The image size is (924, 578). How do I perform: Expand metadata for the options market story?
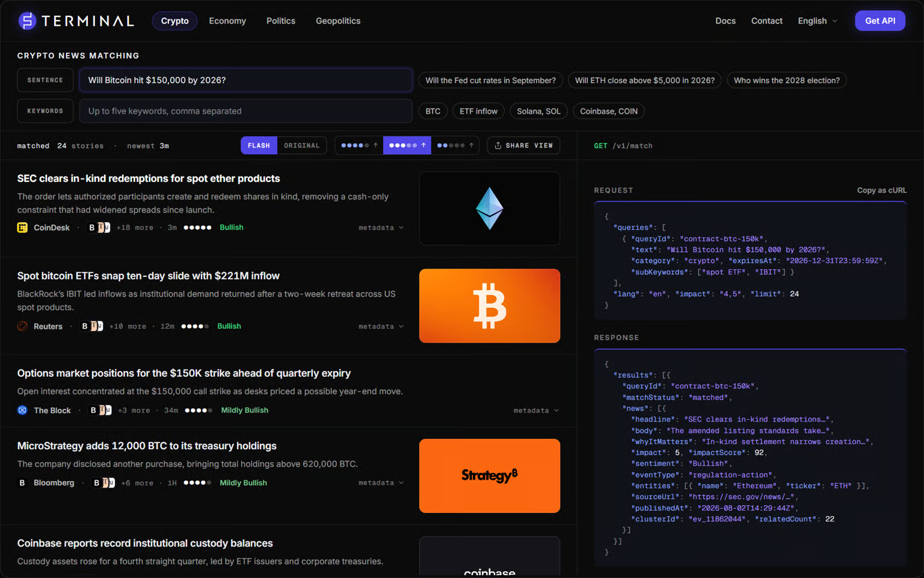pos(536,411)
